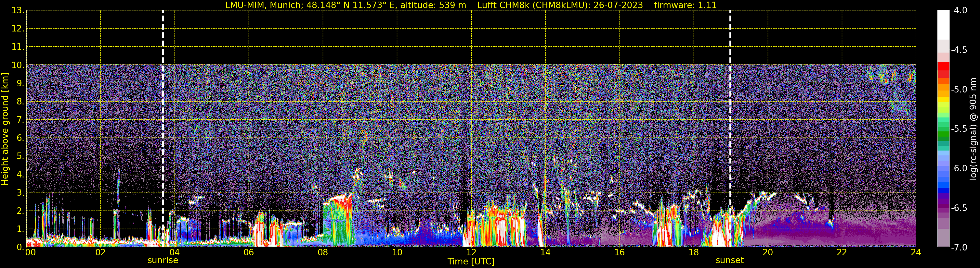Click the Height above ground [km] axis label

pos(5,129)
